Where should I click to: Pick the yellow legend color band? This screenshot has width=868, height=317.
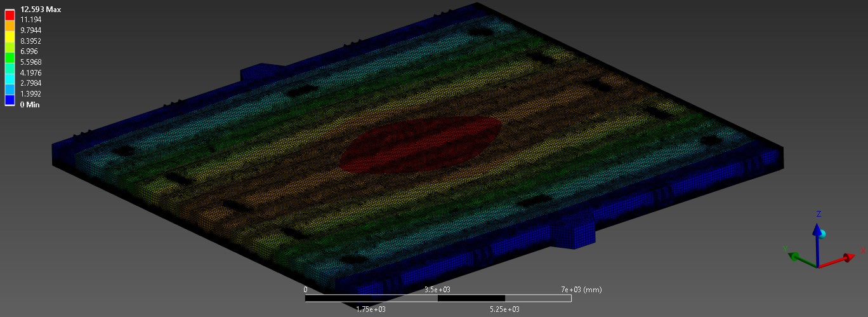tap(10, 36)
